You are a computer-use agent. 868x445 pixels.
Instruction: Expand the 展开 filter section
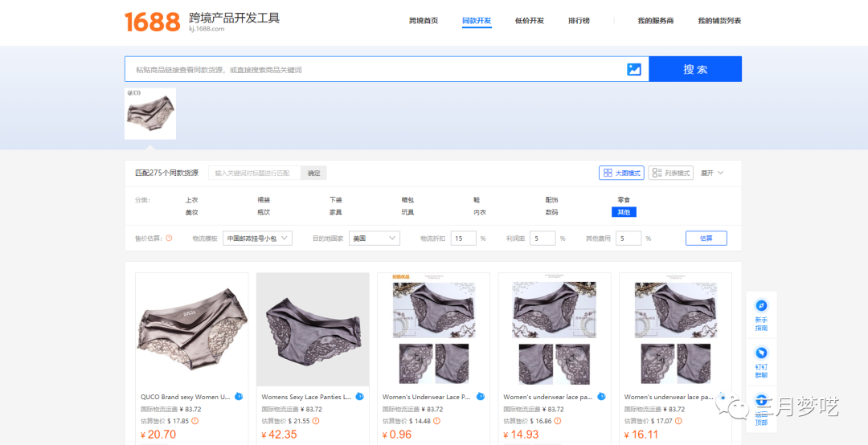[x=712, y=173]
